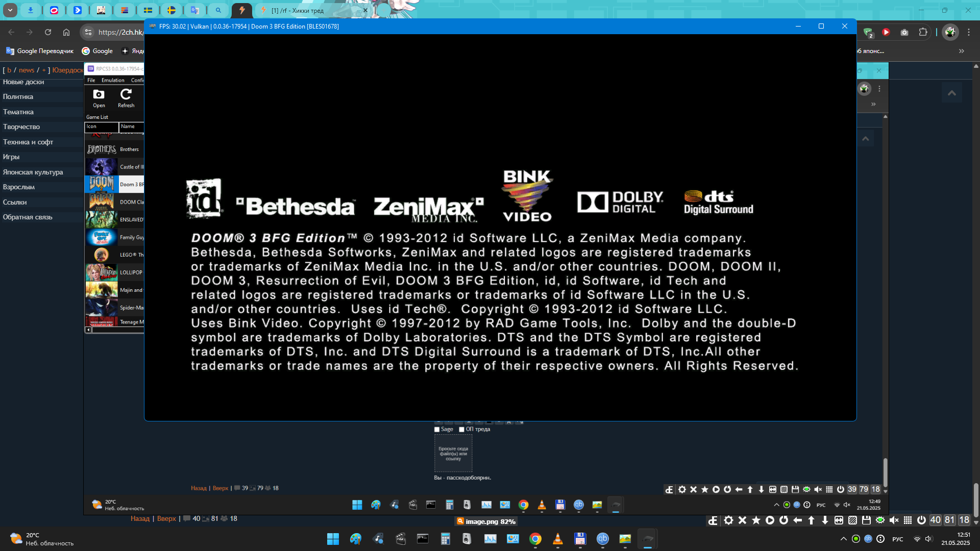This screenshot has width=980, height=551.
Task: Open the site information icon in address bar
Action: (x=88, y=32)
